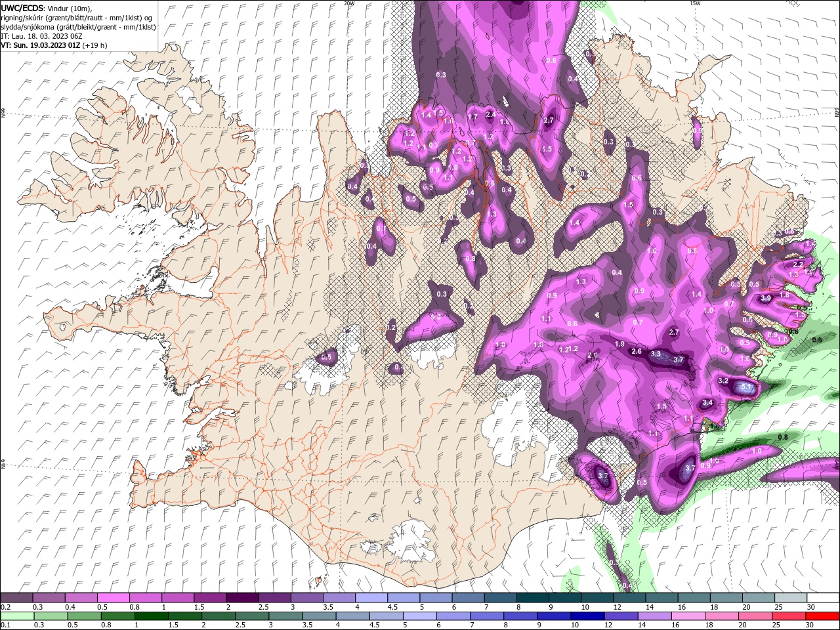840x630 pixels.
Task: Click the "2.0" snowfall value on map
Action: [x=593, y=355]
